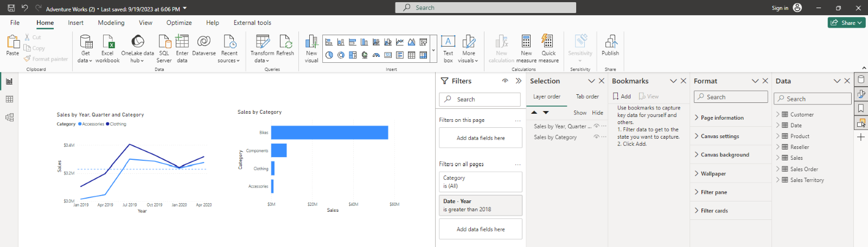Insert map visual from gallery
The image size is (868, 247).
[x=364, y=55]
